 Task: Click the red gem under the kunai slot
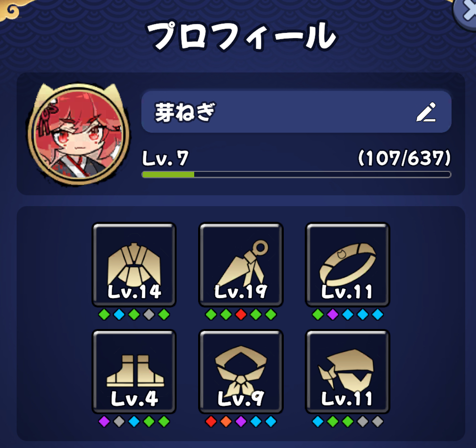[241, 315]
